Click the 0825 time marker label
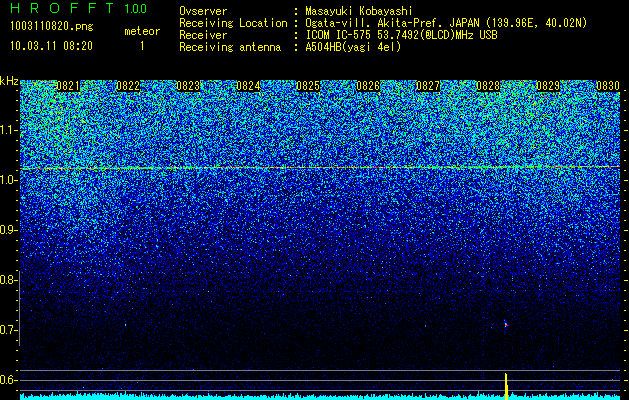 [x=308, y=86]
